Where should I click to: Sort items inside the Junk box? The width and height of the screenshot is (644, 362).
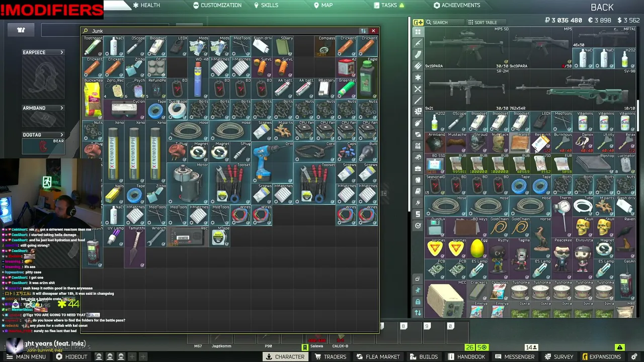[363, 31]
